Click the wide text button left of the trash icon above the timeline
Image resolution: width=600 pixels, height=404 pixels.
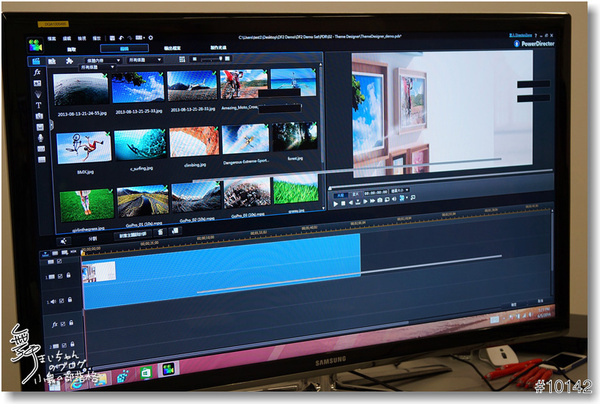tap(133, 235)
